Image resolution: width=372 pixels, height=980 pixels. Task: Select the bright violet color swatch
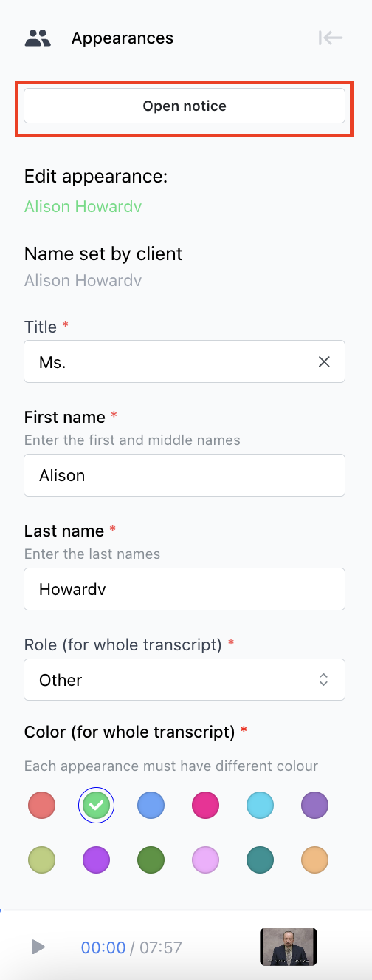[x=97, y=860]
